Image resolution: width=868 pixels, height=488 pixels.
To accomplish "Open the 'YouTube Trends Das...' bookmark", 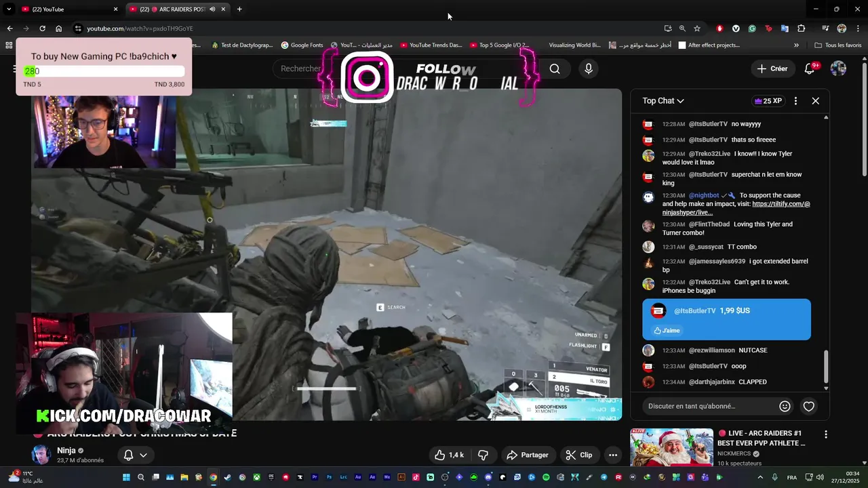I will (x=431, y=45).
